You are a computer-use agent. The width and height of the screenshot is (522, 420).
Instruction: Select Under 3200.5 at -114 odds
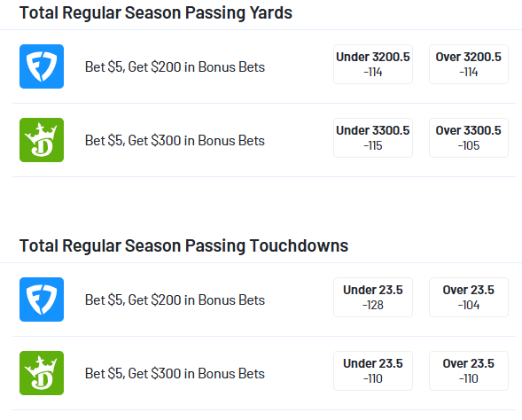point(373,64)
